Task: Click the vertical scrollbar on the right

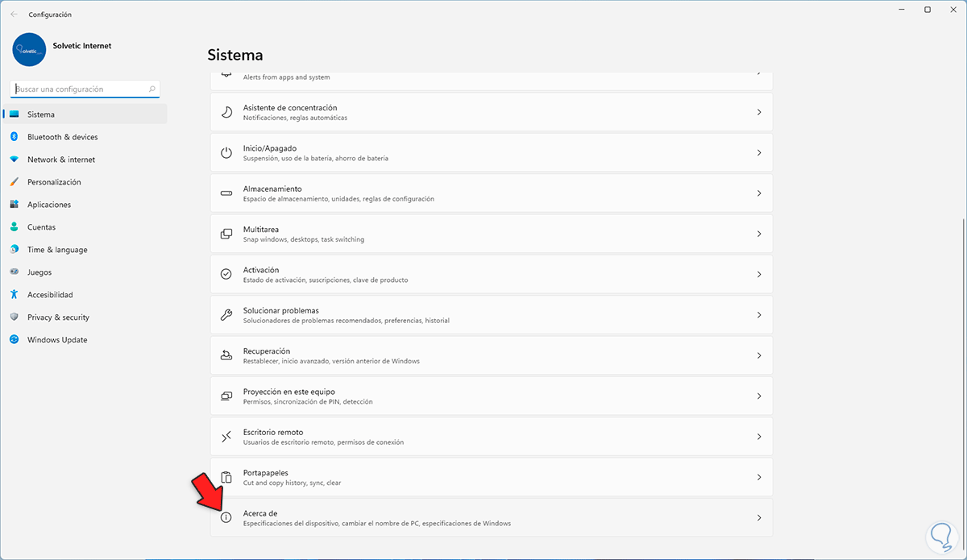Action: pos(961,322)
